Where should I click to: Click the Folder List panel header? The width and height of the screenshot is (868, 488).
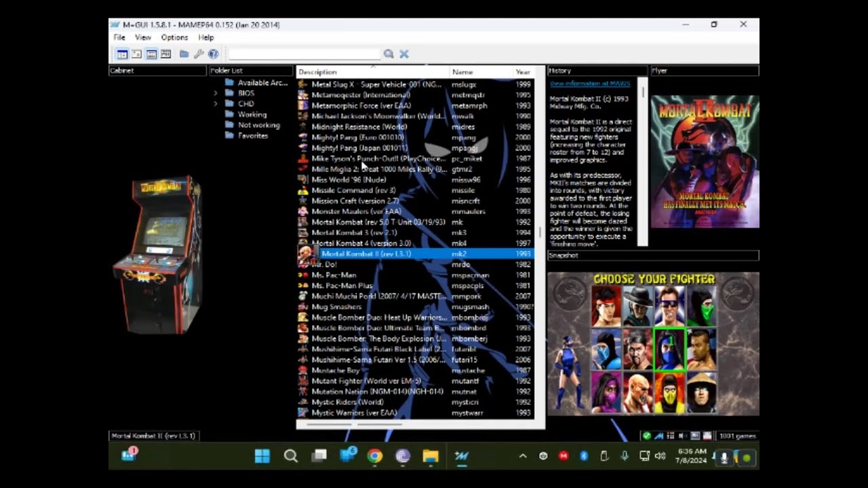[251, 70]
